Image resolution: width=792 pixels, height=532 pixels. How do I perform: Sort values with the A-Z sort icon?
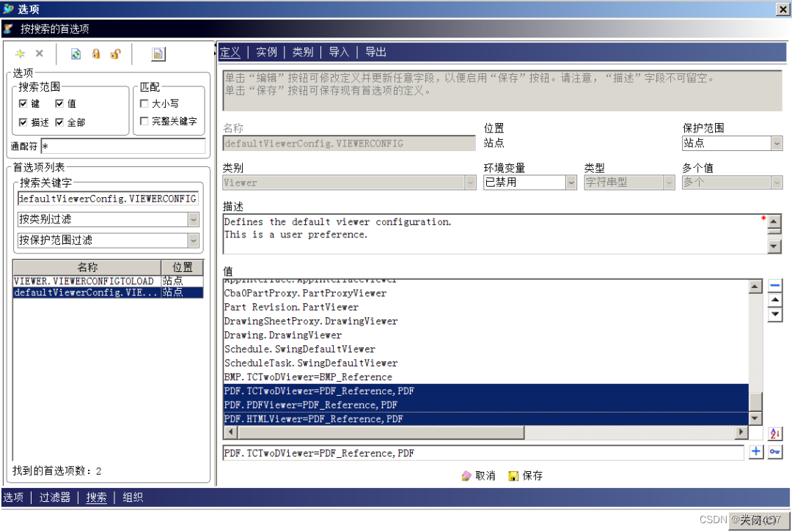(775, 433)
